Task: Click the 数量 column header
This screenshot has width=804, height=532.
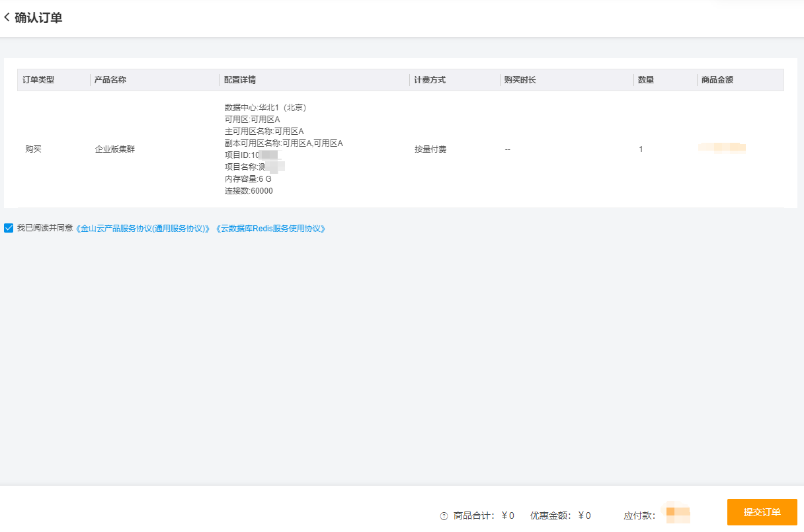Action: click(646, 80)
